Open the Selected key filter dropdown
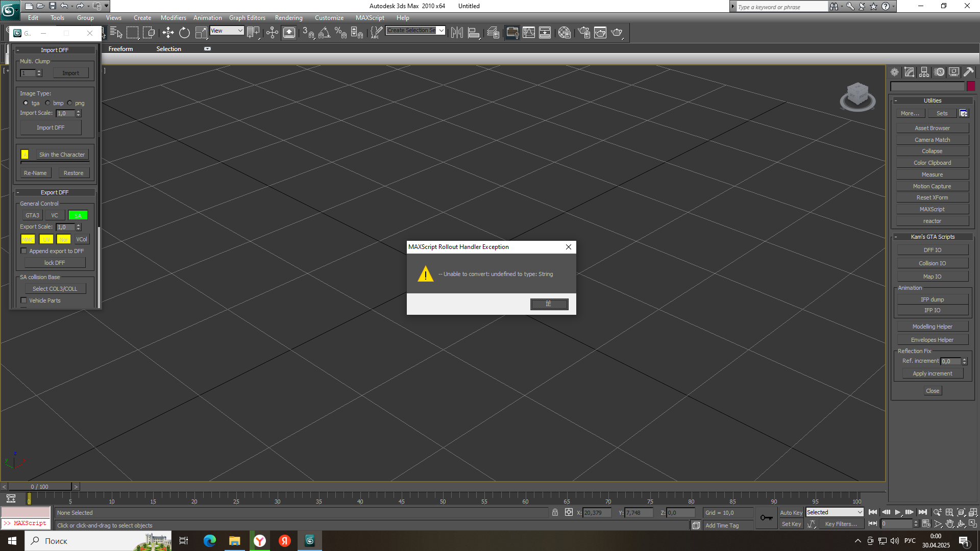 pos(835,512)
